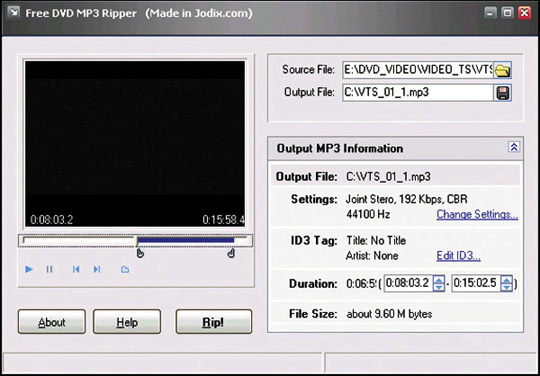Click the blue selected range on the seek bar
Image resolution: width=540 pixels, height=376 pixels.
[x=186, y=240]
